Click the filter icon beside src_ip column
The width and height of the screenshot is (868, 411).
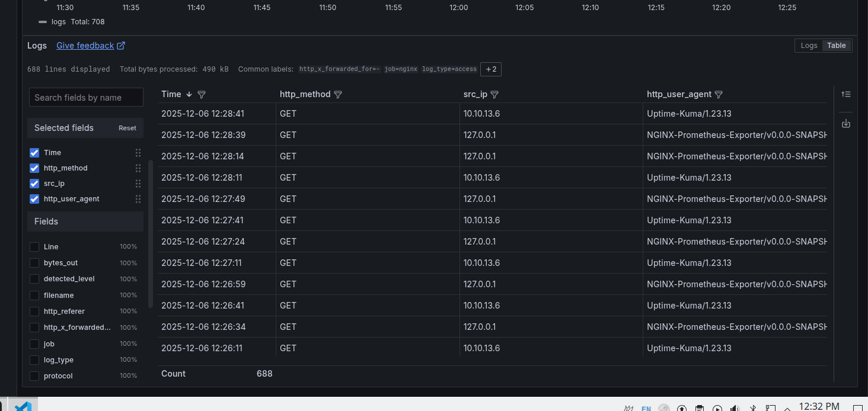494,95
